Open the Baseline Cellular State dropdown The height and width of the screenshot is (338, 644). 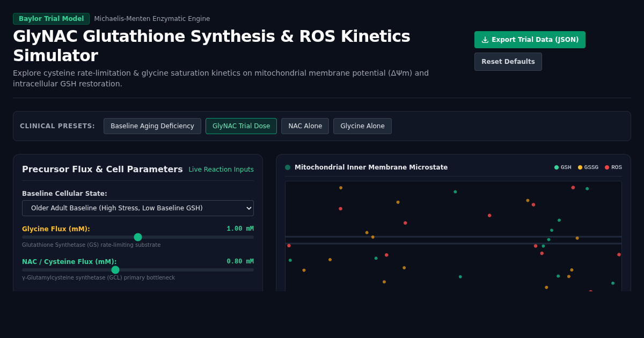[x=138, y=208]
